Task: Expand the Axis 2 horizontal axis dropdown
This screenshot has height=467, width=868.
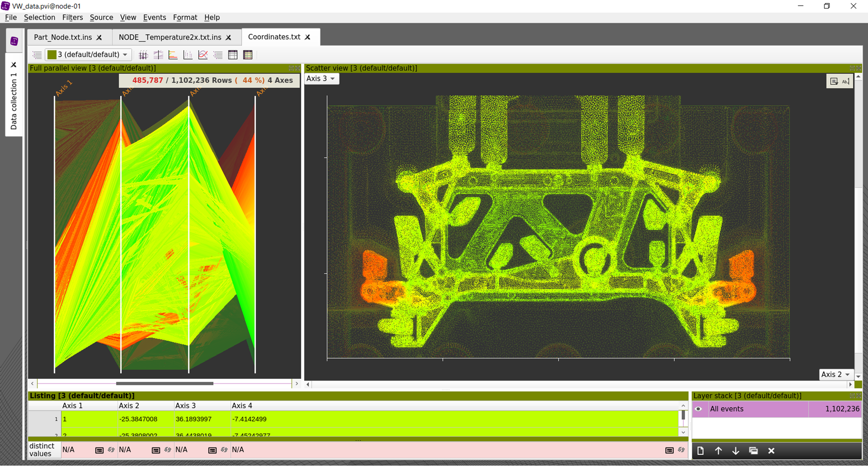Action: [835, 375]
